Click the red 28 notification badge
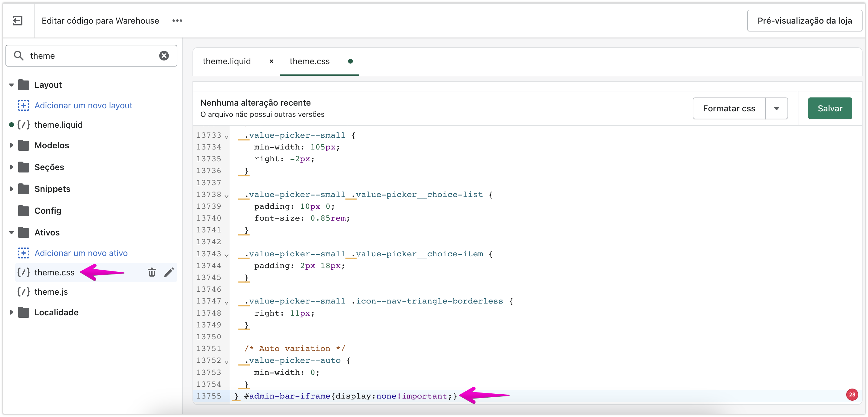The width and height of the screenshot is (868, 417). coord(852,394)
